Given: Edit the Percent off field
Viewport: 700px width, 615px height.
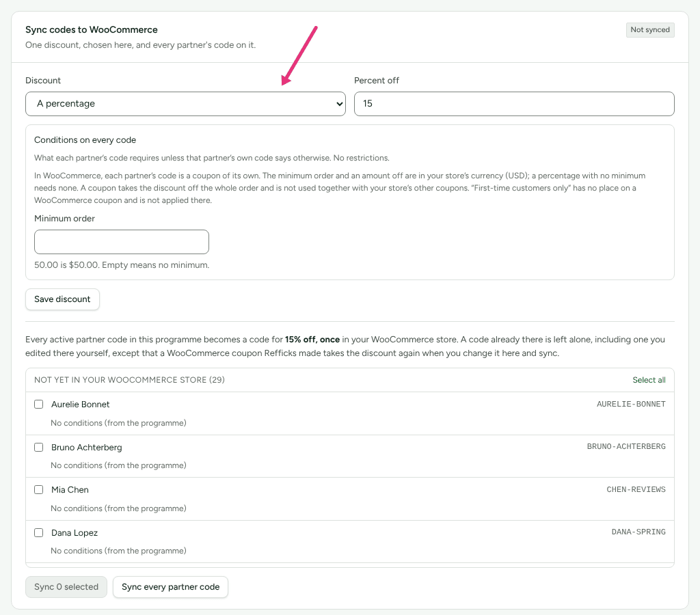Looking at the screenshot, I should click(514, 104).
